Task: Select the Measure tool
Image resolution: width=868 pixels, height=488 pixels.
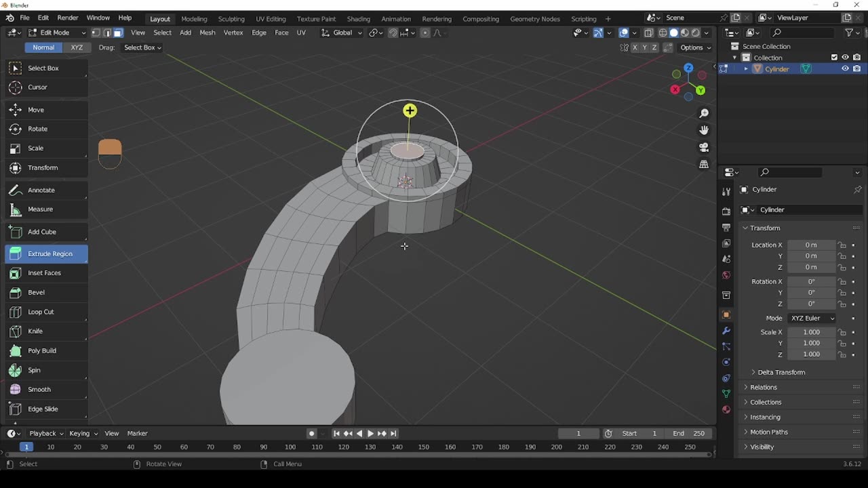Action: (46, 209)
